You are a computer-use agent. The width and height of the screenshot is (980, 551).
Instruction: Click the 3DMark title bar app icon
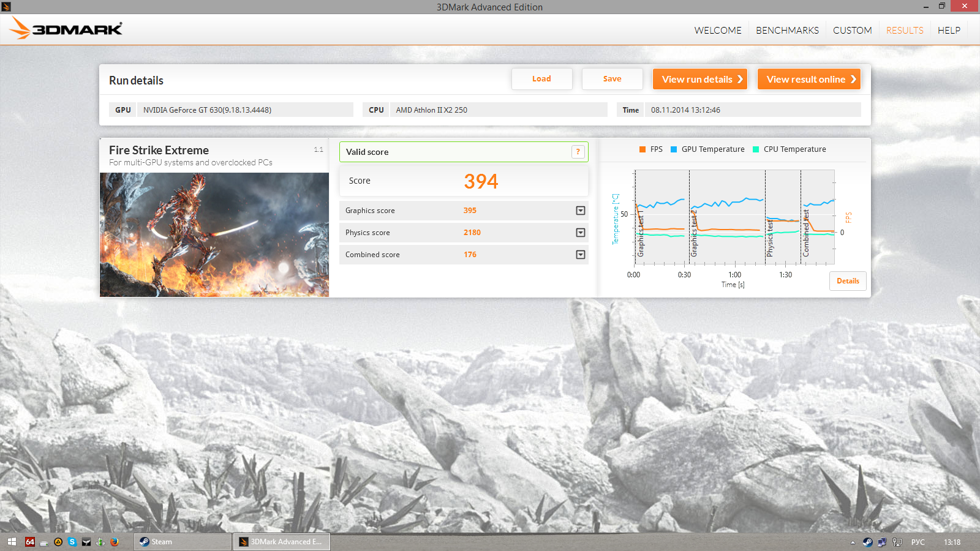click(x=6, y=7)
